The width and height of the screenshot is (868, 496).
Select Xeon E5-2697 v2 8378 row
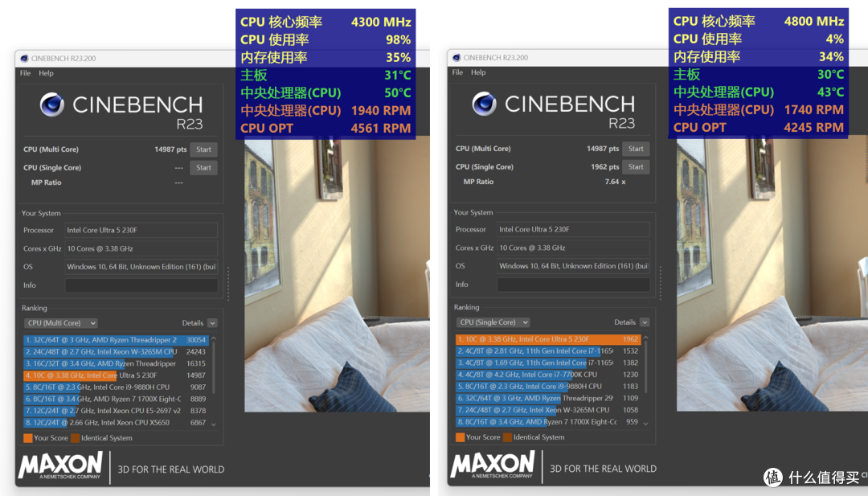pos(116,411)
